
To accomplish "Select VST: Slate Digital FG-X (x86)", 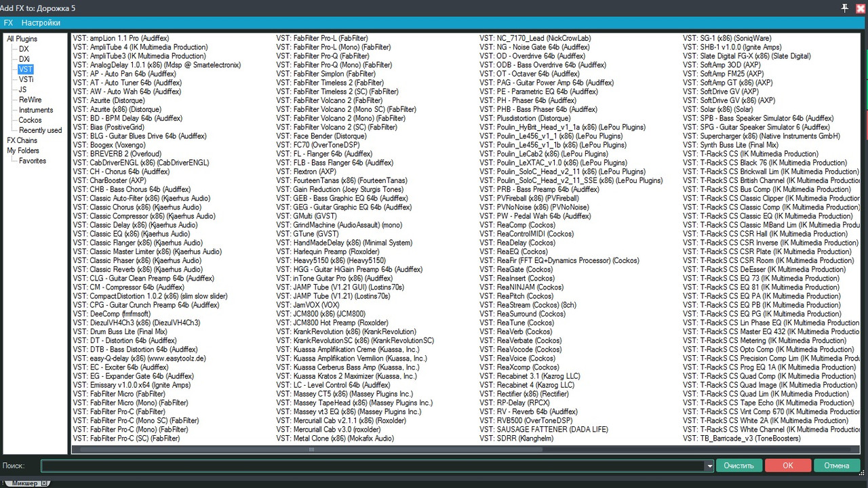I will 747,56.
